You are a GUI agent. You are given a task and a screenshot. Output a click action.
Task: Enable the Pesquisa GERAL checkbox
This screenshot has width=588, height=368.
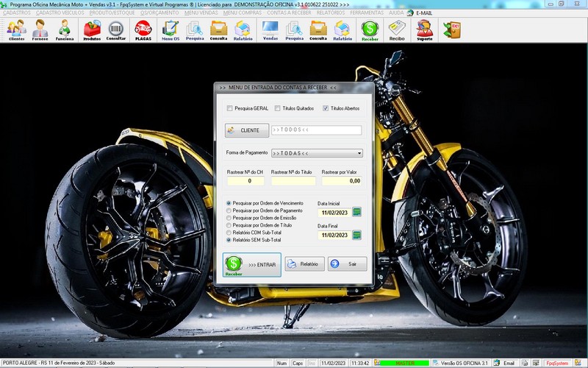pyautogui.click(x=229, y=108)
